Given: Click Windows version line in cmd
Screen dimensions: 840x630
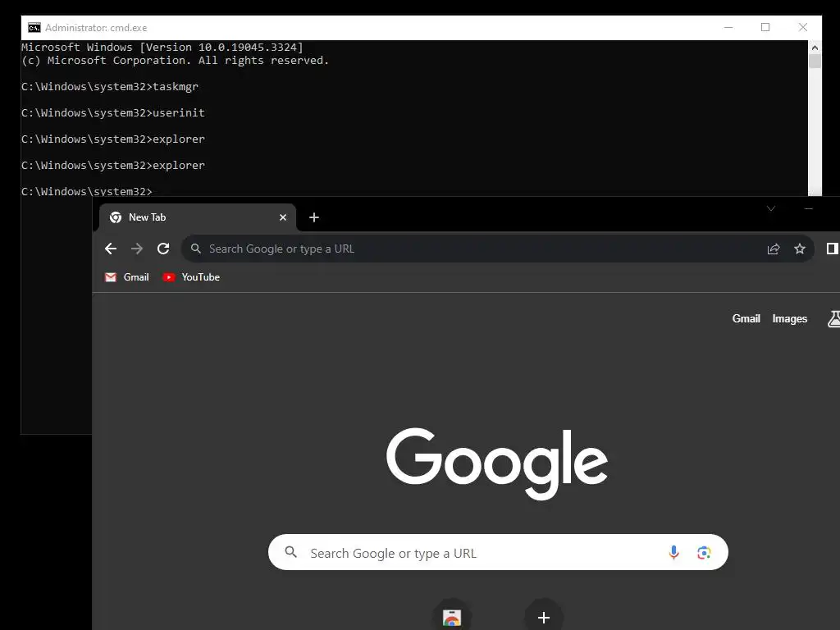Looking at the screenshot, I should (x=162, y=47).
